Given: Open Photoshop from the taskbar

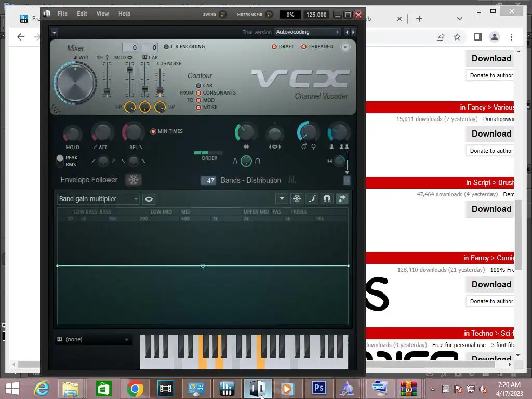Looking at the screenshot, I should [319, 388].
